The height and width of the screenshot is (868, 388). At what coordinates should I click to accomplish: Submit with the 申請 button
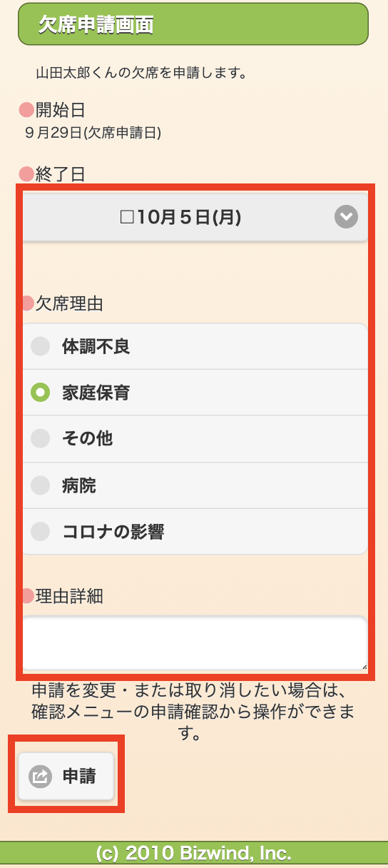pyautogui.click(x=66, y=776)
